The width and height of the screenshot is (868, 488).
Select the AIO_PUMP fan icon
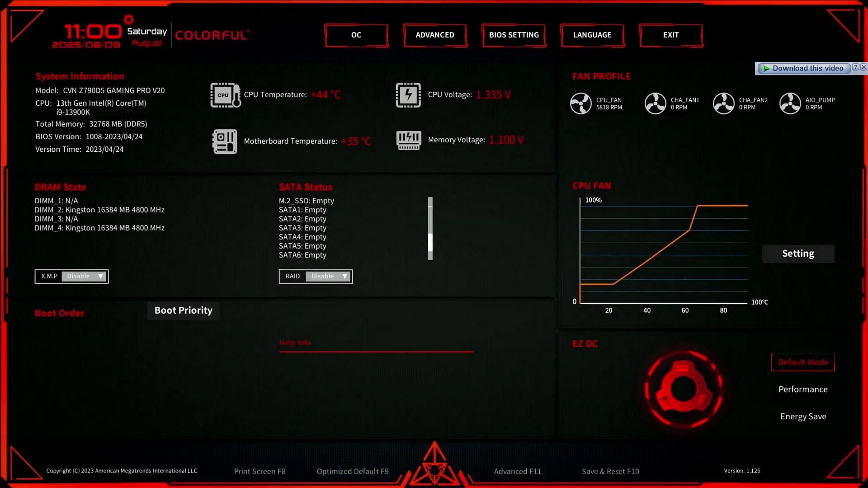(790, 103)
